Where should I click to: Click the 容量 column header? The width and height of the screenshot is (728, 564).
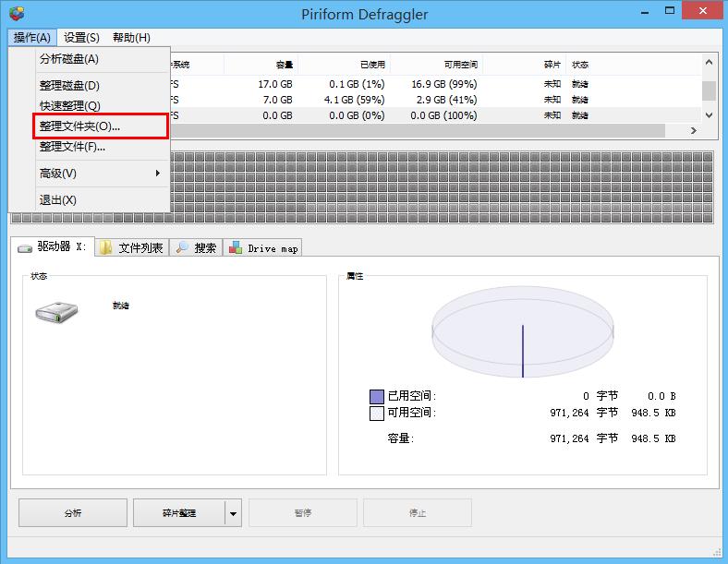[x=261, y=65]
